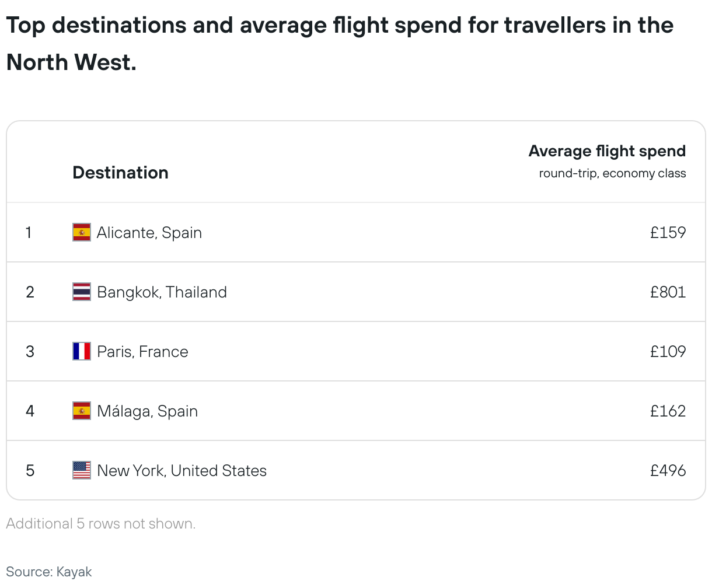Select the Paris, France destination name

point(142,352)
